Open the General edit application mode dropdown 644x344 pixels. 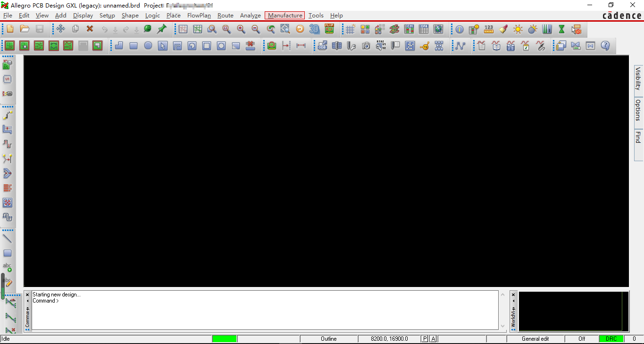coord(536,338)
